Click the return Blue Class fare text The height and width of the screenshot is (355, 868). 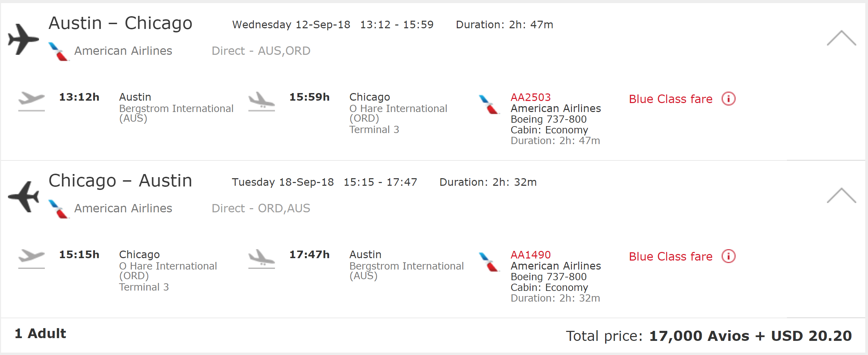[670, 257]
